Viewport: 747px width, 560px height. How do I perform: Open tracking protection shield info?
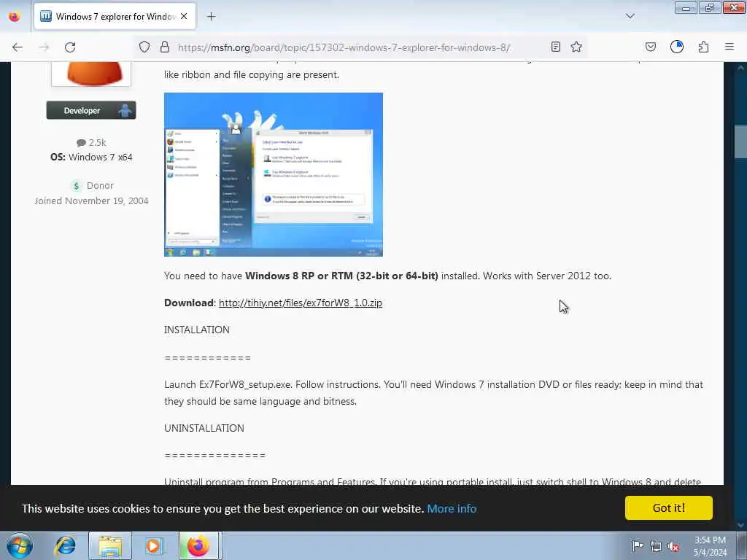(x=144, y=47)
